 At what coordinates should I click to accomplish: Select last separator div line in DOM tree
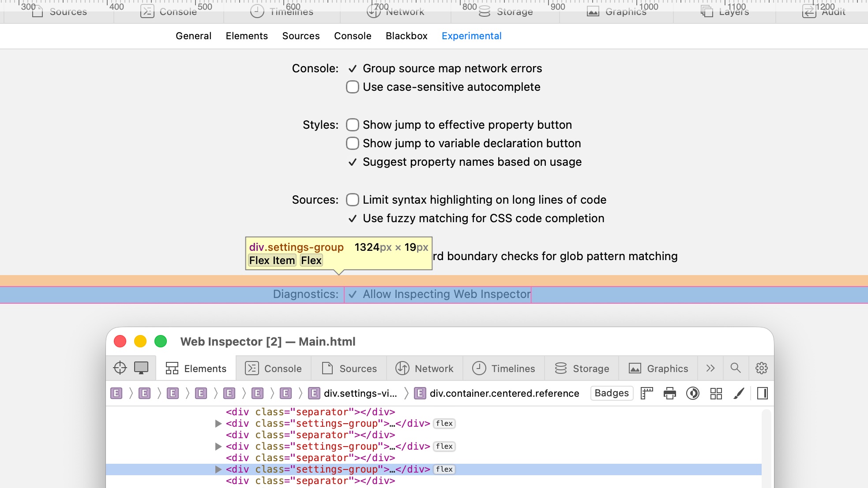pos(310,481)
